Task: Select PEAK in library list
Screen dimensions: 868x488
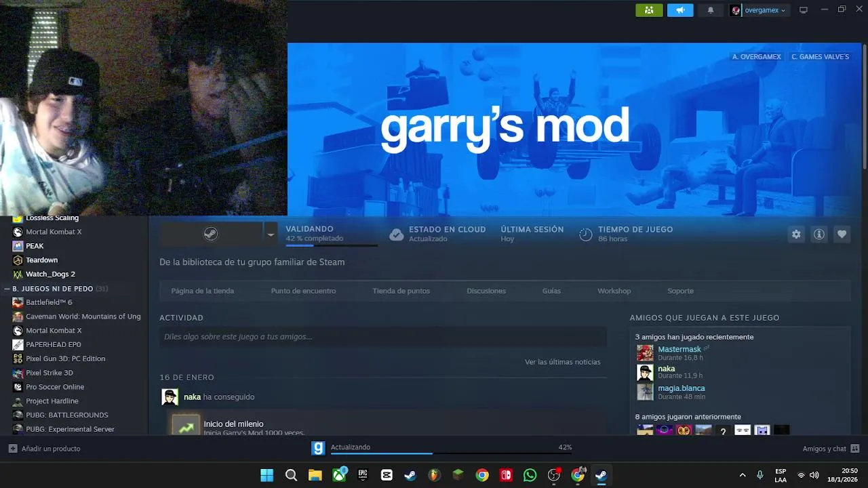Action: (x=35, y=246)
